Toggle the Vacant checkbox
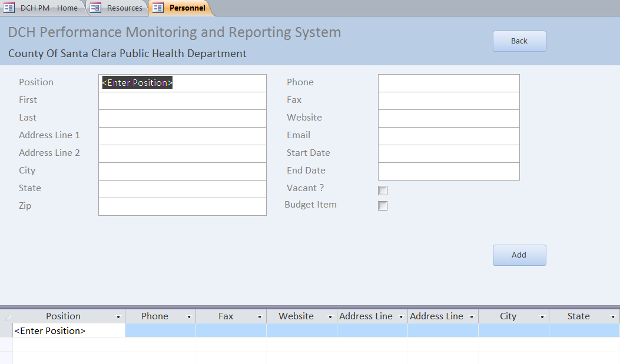 (x=383, y=191)
